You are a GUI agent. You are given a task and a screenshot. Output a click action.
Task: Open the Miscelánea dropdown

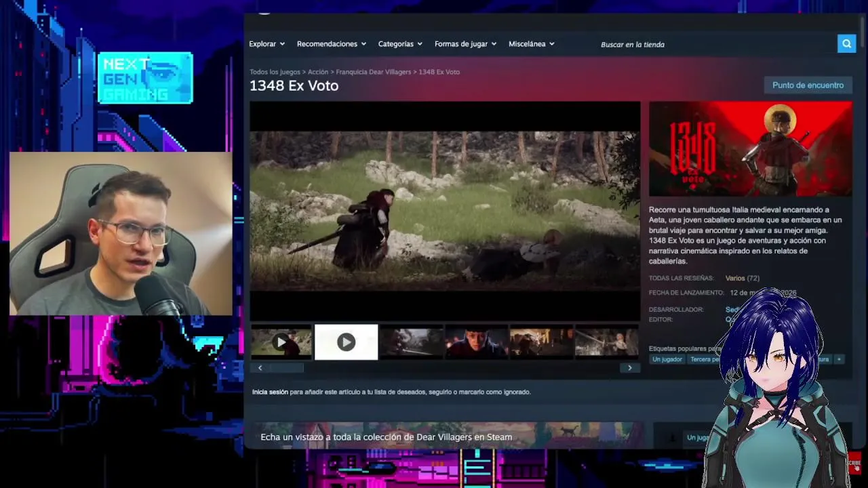(x=531, y=44)
